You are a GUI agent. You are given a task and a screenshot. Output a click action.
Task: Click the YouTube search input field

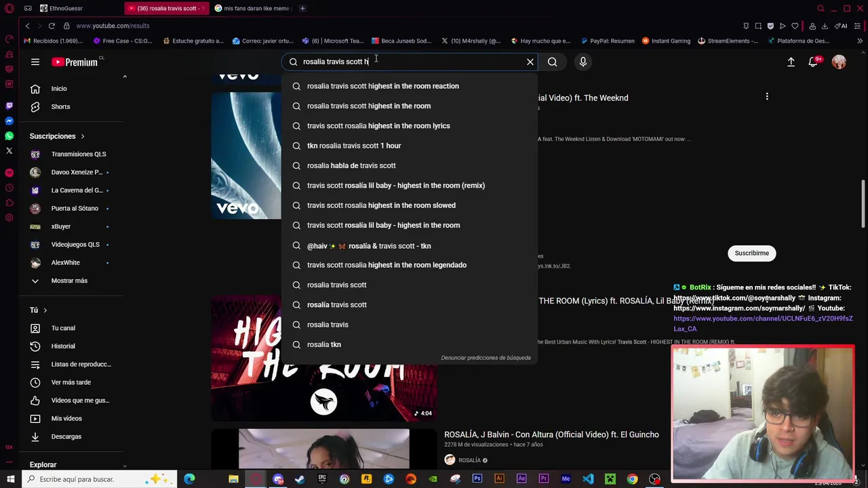[x=410, y=62]
